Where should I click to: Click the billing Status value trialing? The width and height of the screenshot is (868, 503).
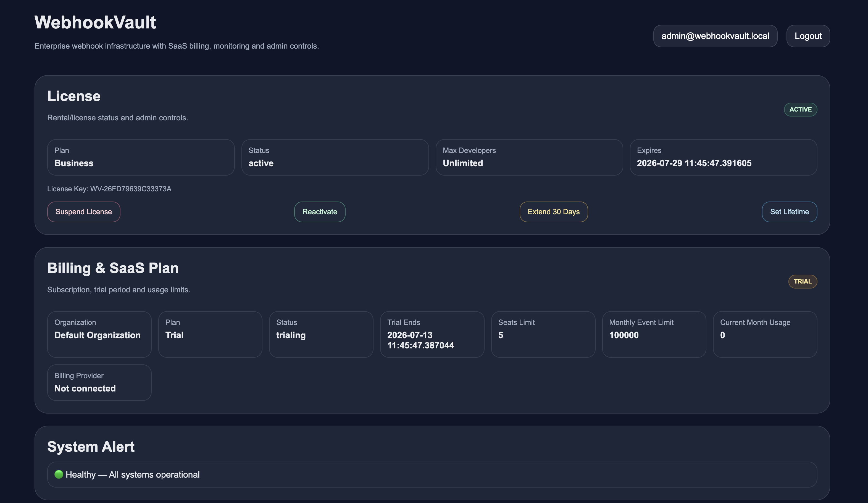[x=291, y=335]
